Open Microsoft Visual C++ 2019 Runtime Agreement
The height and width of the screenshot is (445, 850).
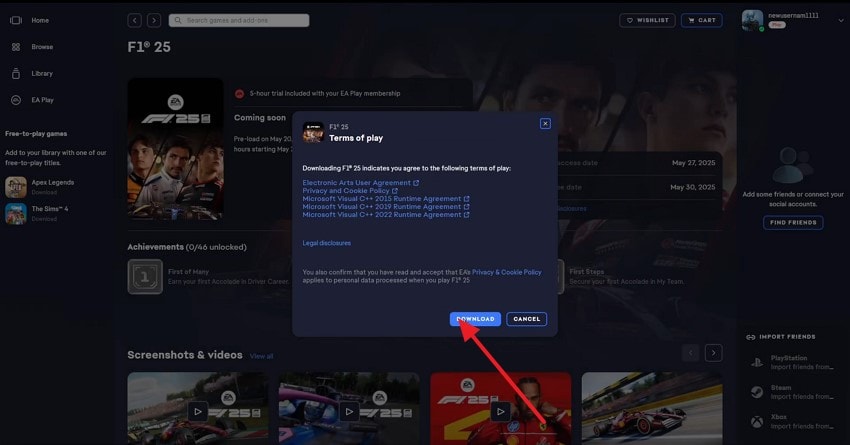[385, 207]
